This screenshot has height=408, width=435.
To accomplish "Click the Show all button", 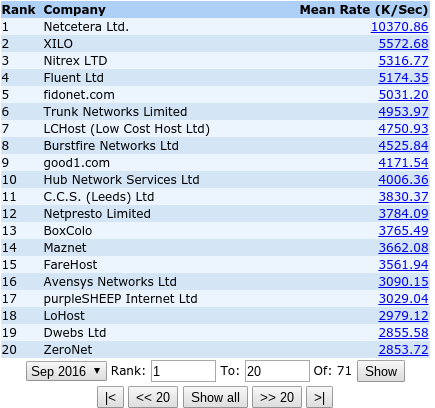I will point(215,397).
